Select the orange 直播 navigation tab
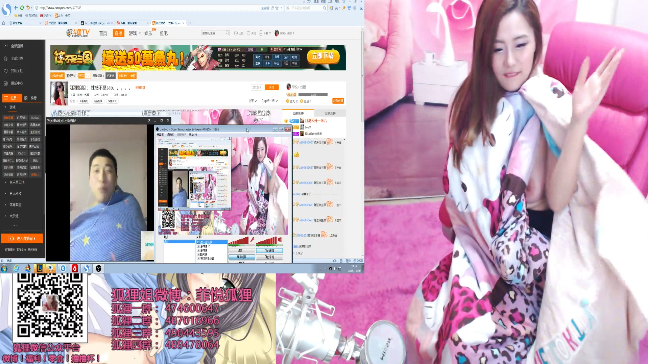The image size is (648, 364). click(119, 33)
